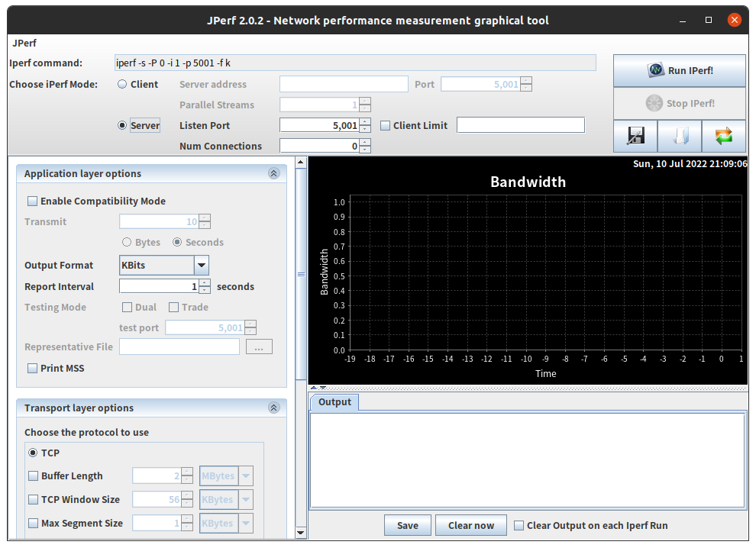Click the up arrow of the options panel scrollbar

click(x=301, y=162)
